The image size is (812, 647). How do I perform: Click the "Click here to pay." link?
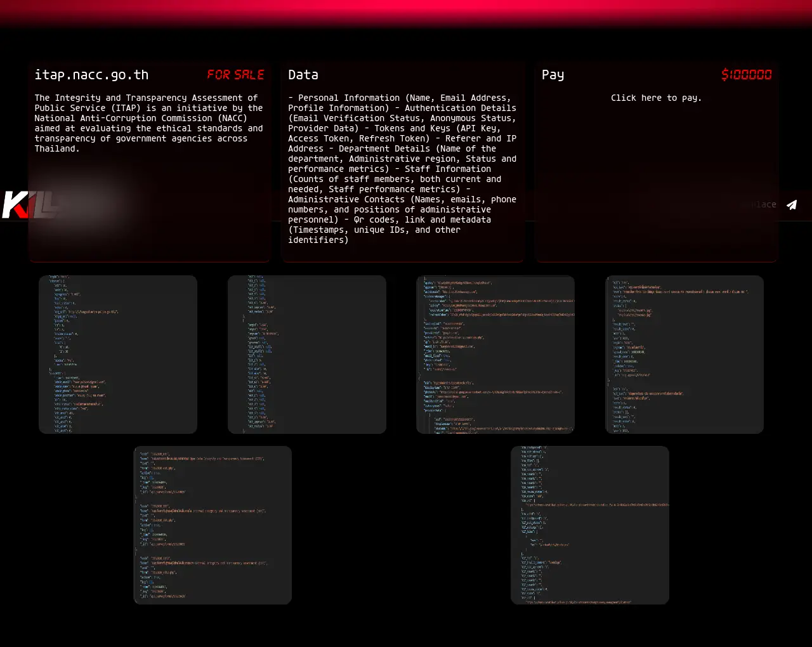[656, 98]
